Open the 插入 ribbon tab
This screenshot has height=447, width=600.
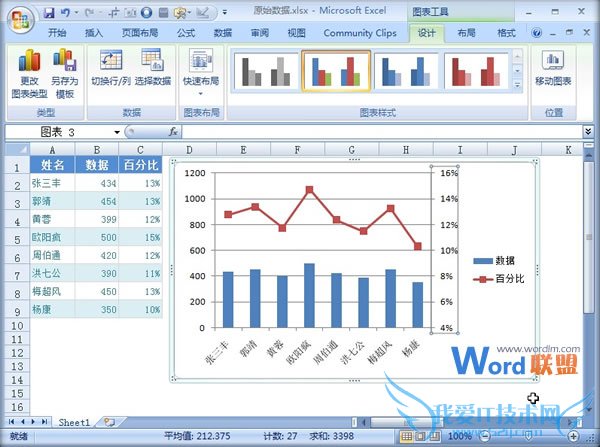(x=94, y=33)
